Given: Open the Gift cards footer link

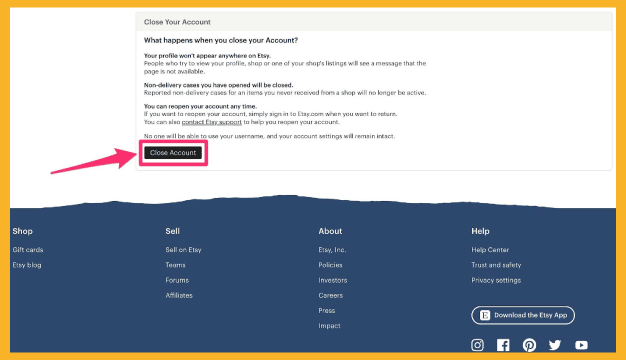Looking at the screenshot, I should coord(28,250).
